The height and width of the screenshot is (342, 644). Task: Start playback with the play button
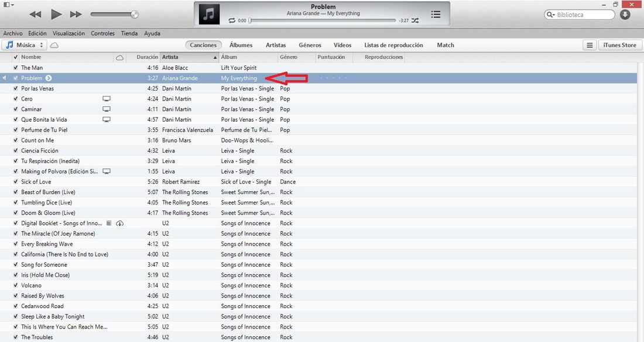(x=56, y=15)
